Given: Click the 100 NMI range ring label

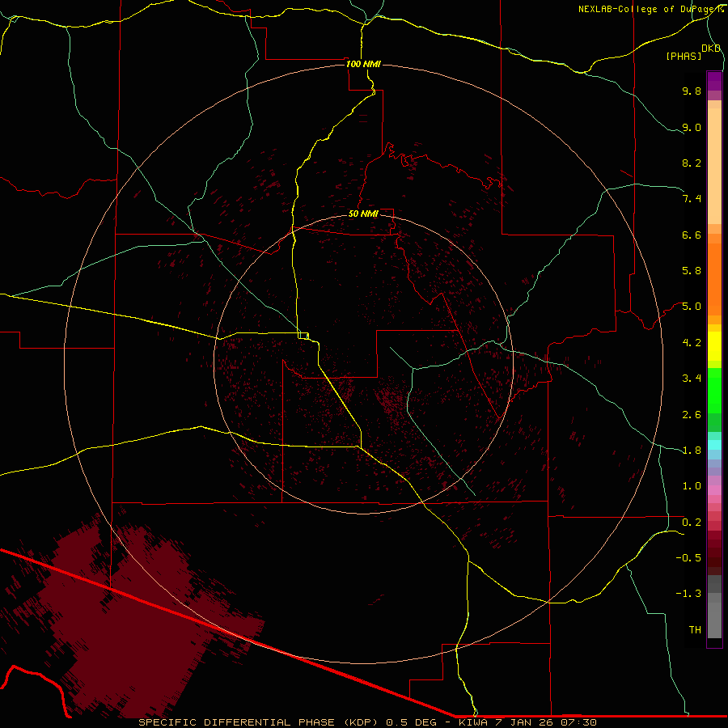Looking at the screenshot, I should (x=363, y=64).
